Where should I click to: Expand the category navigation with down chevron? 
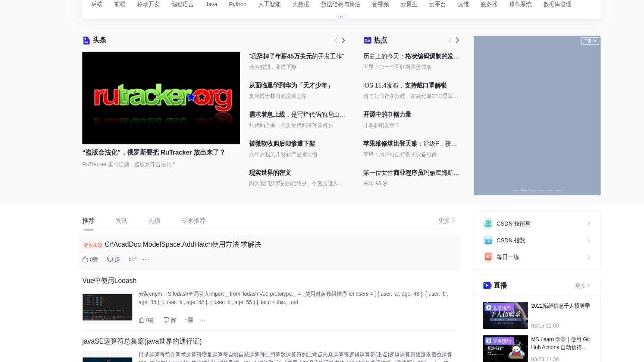click(x=341, y=16)
